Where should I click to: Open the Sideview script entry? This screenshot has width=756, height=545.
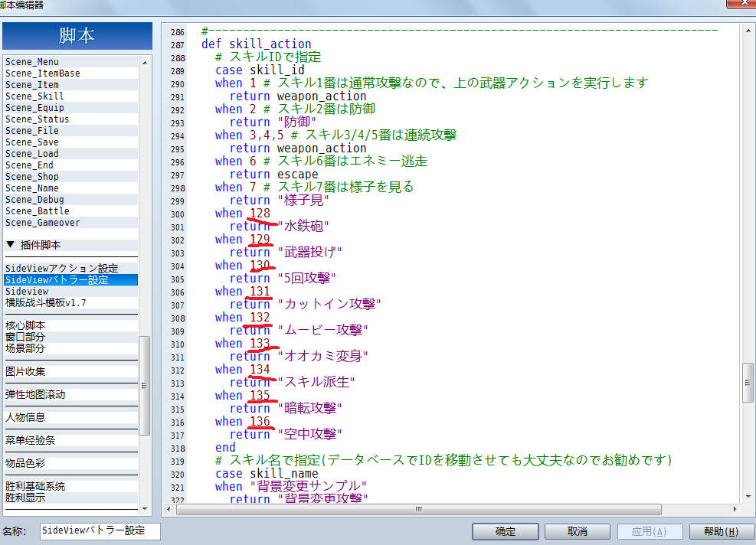click(71, 292)
